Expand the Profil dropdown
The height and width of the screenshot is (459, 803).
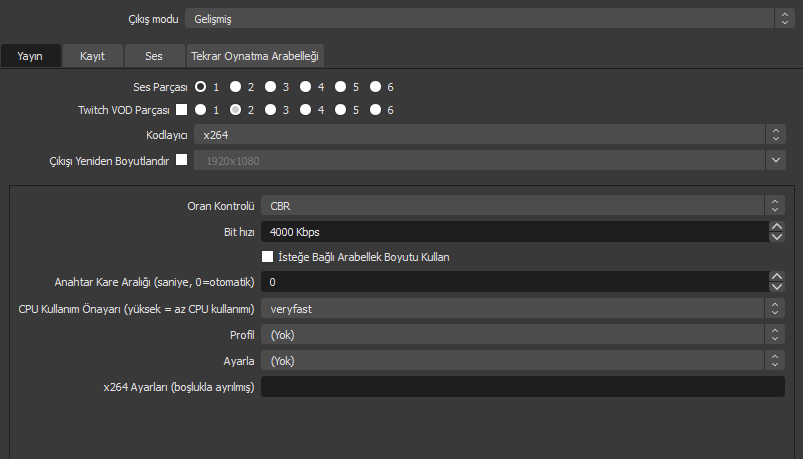[522, 335]
